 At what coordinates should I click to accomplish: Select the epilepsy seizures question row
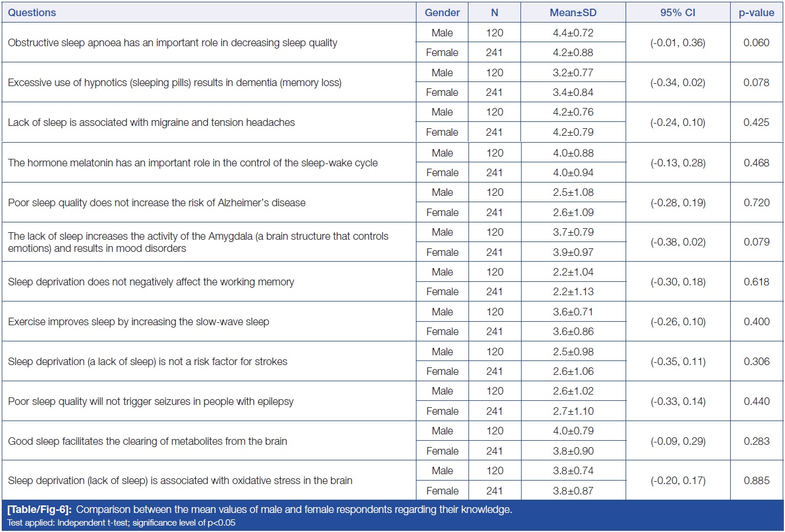[150, 401]
